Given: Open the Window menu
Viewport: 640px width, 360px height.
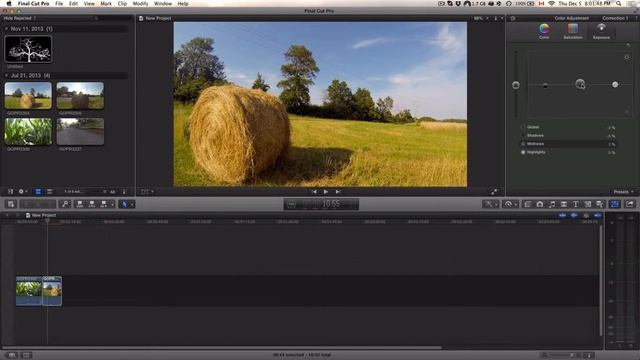Looking at the screenshot, I should pos(163,3).
